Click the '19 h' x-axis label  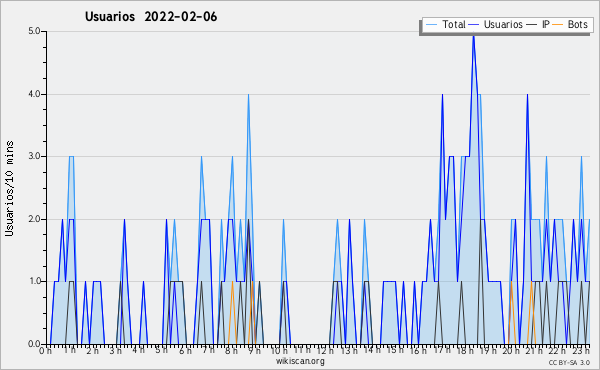pyautogui.click(x=489, y=351)
